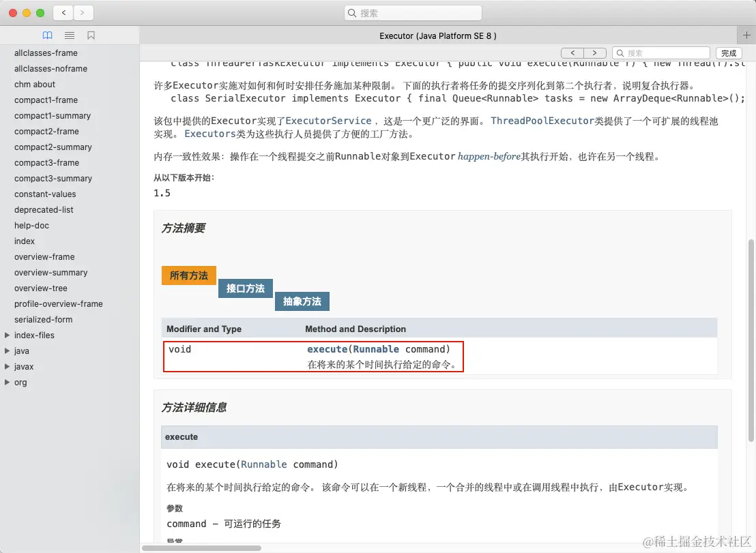
Task: Expand the javax tree node
Action: pos(8,367)
